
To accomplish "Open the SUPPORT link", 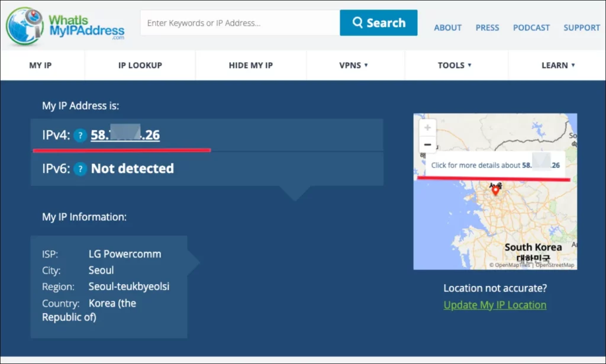I will 582,28.
